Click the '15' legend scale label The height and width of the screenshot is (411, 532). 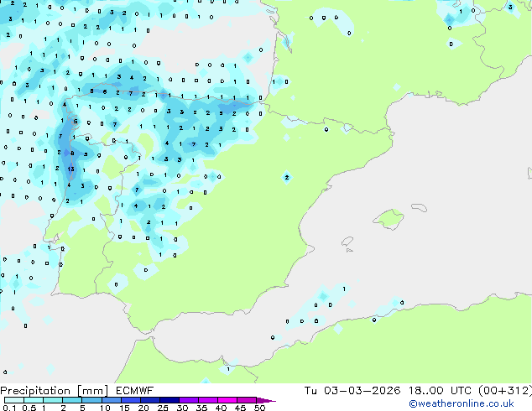coord(124,408)
